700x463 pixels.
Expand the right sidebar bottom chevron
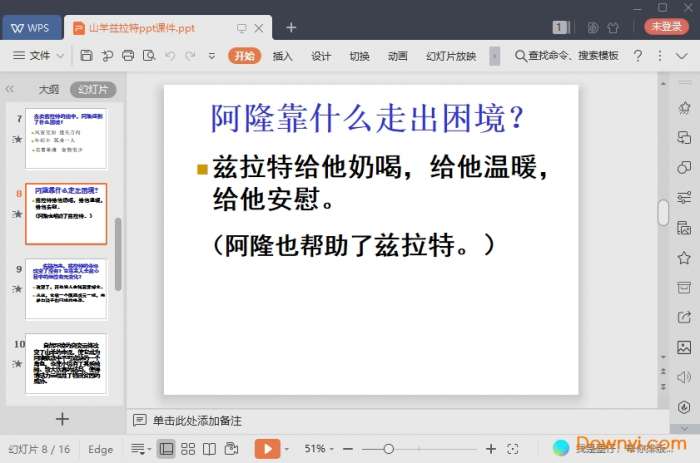(685, 429)
